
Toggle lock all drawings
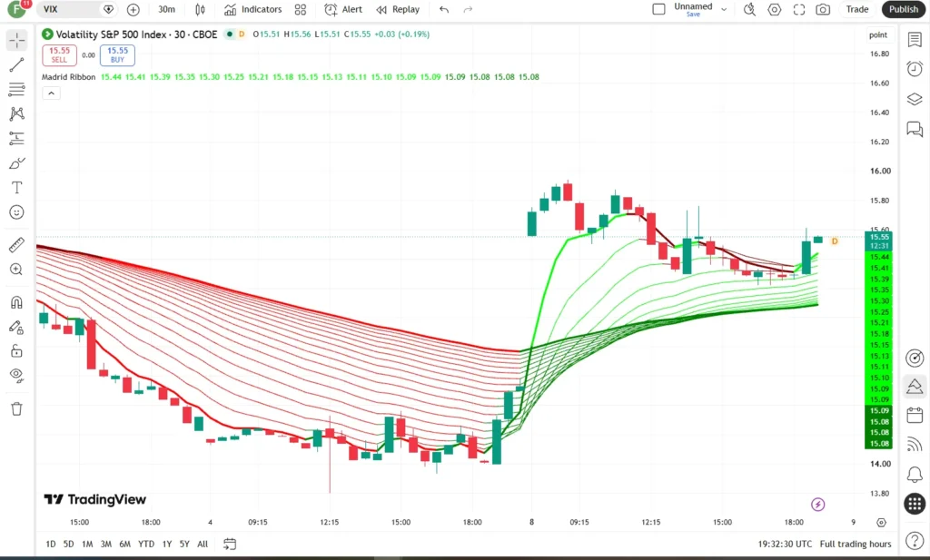click(x=16, y=351)
